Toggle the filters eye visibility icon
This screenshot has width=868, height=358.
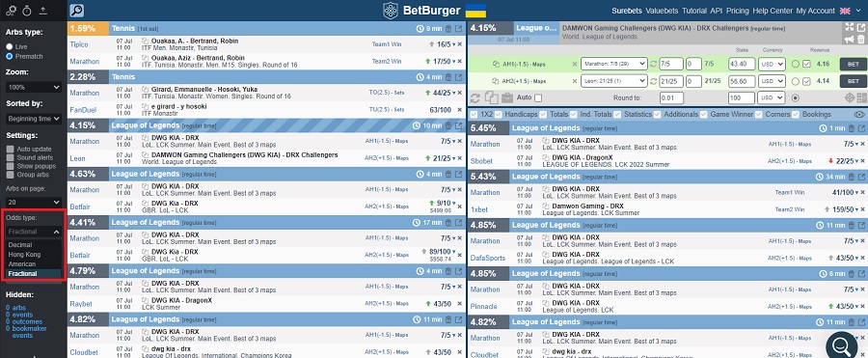[x=859, y=114]
